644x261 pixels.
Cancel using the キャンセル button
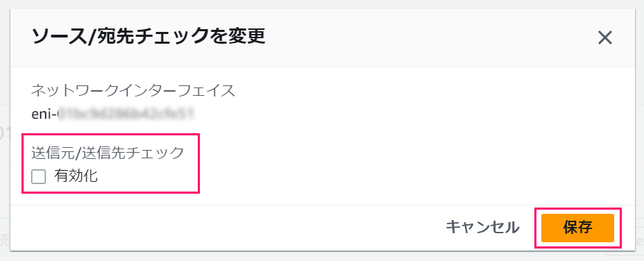coord(482,227)
